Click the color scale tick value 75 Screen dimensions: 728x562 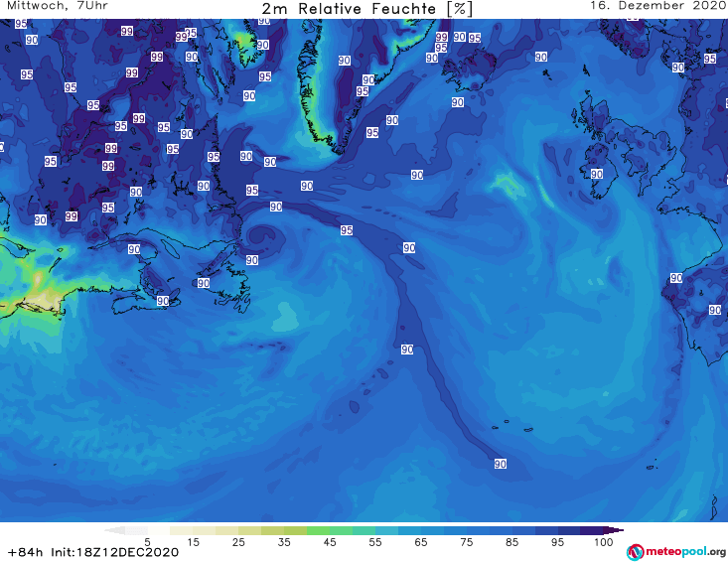(x=466, y=541)
